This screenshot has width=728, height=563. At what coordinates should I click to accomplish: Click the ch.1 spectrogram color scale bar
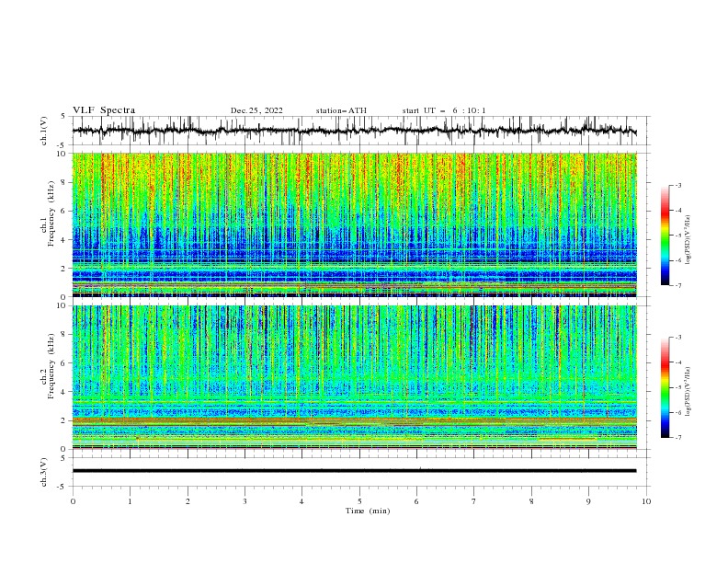(x=665, y=236)
